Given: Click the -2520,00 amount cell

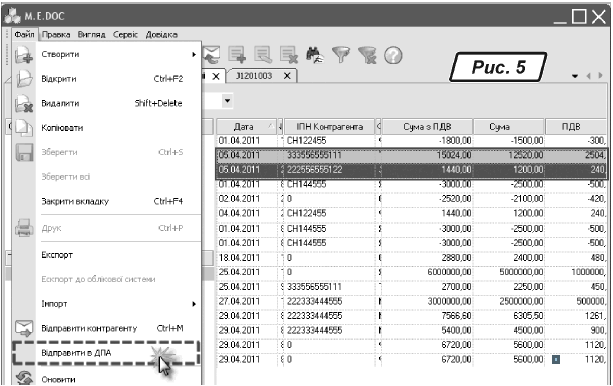Looking at the screenshot, I should pos(427,199).
